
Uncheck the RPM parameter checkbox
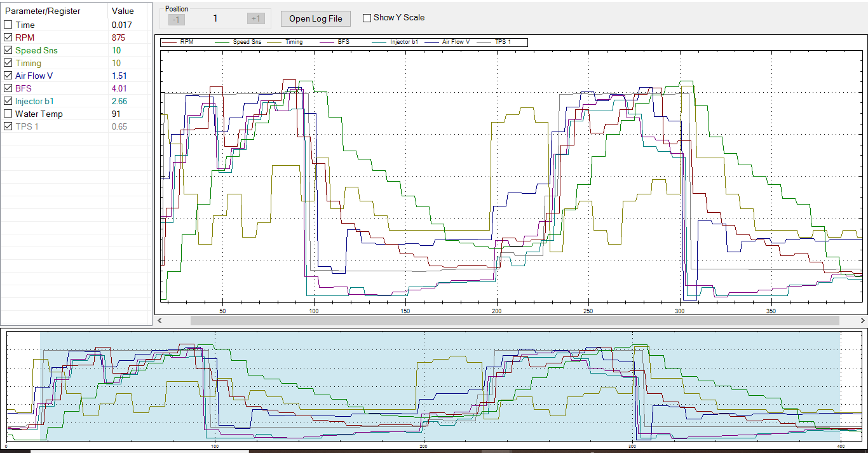(8, 37)
